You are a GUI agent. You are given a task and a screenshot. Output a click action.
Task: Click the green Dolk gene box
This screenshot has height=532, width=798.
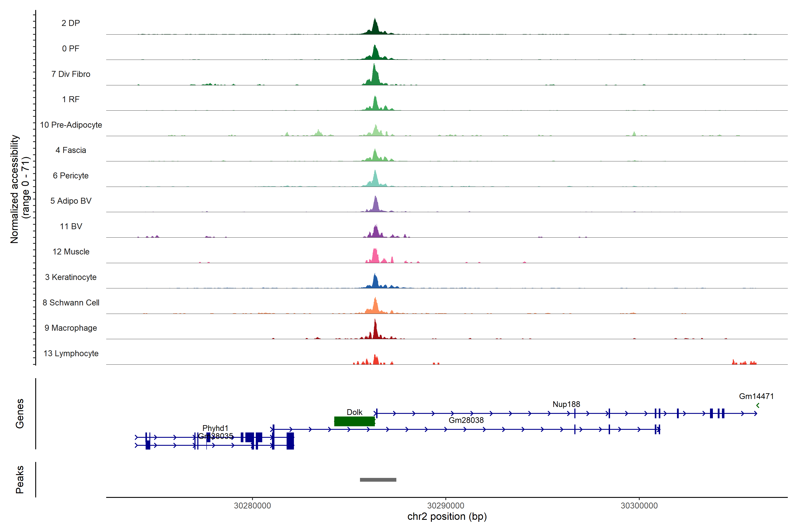[x=354, y=421]
